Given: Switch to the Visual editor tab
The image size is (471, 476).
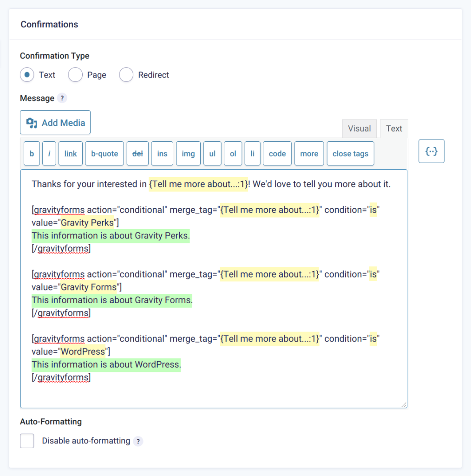Looking at the screenshot, I should pos(359,128).
